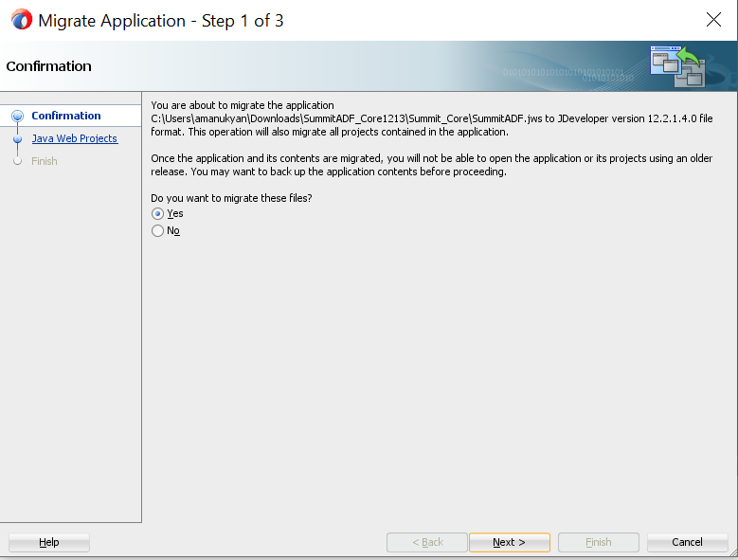Select the Confirmation step in the sidebar

66,116
